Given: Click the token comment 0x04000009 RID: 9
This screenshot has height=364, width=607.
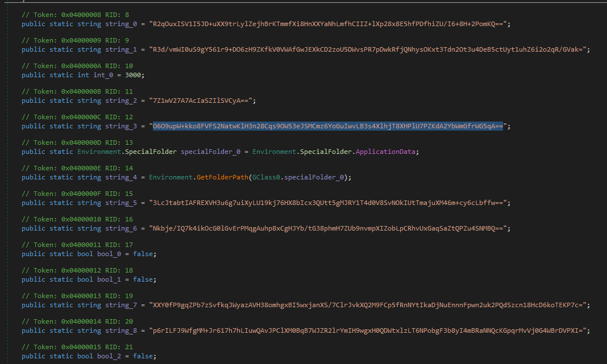Looking at the screenshot, I should coord(75,40).
